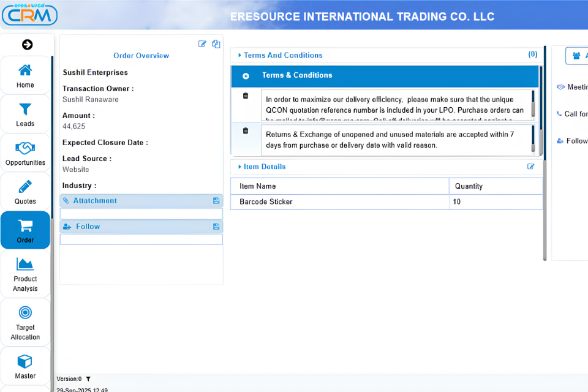Click the eresource CRM logo

pyautogui.click(x=29, y=14)
